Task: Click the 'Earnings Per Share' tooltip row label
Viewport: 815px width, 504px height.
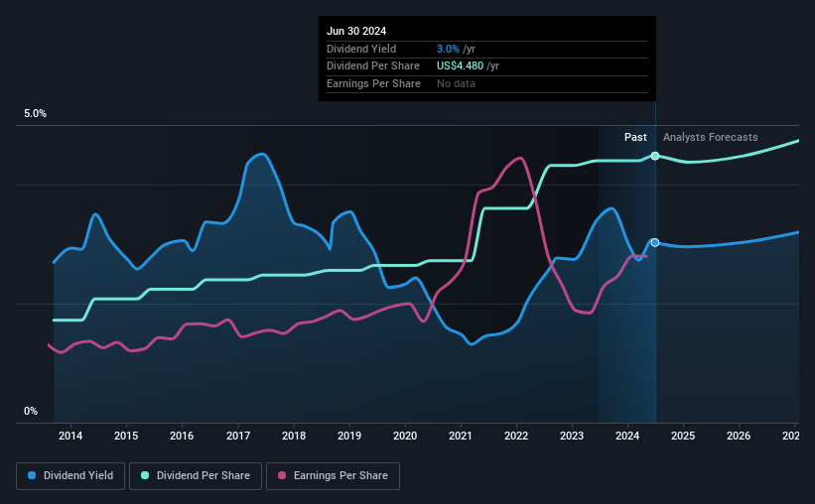Action: coord(373,83)
